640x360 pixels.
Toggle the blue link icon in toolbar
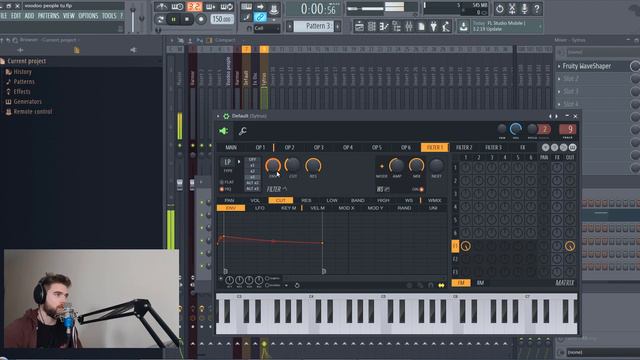(x=260, y=17)
